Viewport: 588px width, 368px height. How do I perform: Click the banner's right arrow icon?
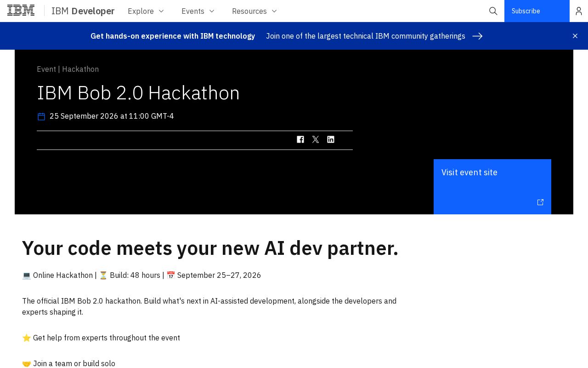pos(477,36)
